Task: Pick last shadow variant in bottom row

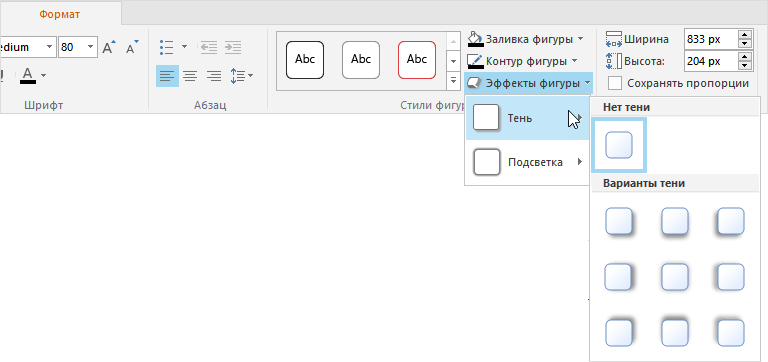Action: pos(731,333)
